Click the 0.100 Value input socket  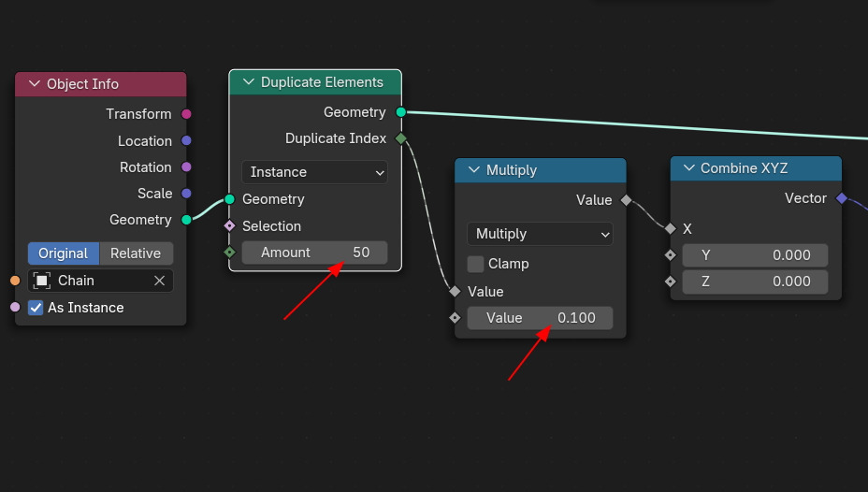(455, 318)
